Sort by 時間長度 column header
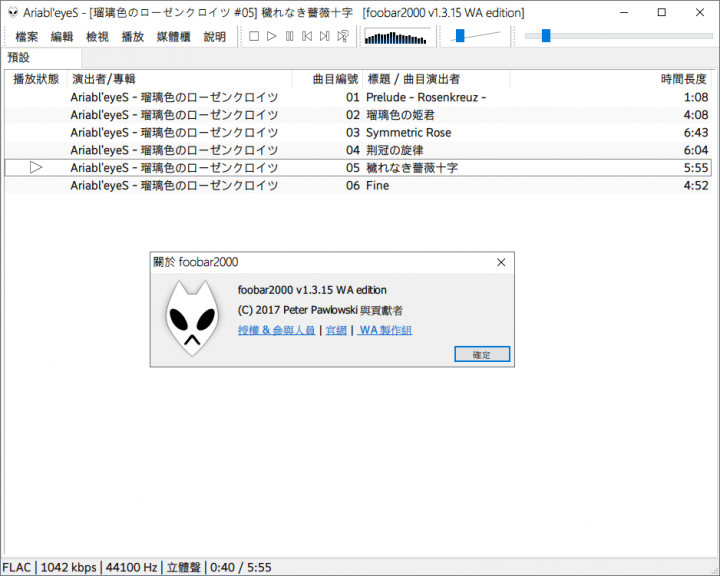720x576 pixels. (611, 79)
